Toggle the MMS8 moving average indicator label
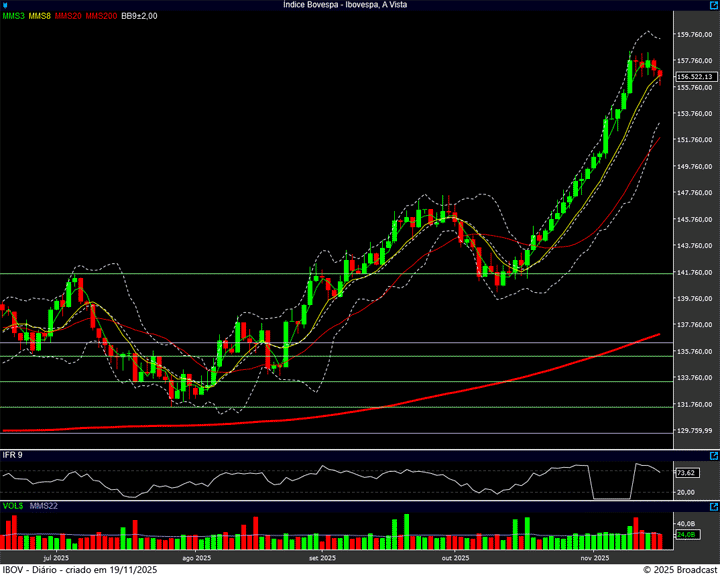The height and width of the screenshot is (575, 720). (41, 16)
